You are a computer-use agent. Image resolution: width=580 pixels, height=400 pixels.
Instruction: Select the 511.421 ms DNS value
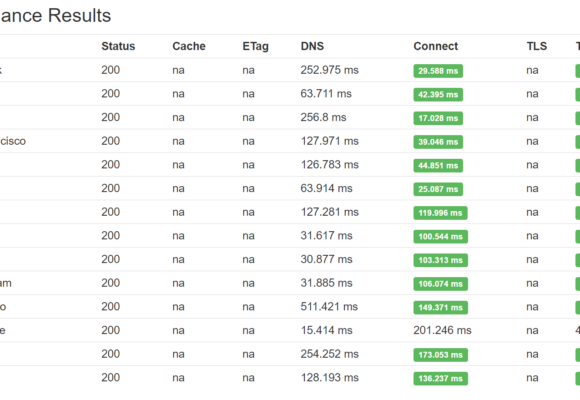[x=329, y=307]
